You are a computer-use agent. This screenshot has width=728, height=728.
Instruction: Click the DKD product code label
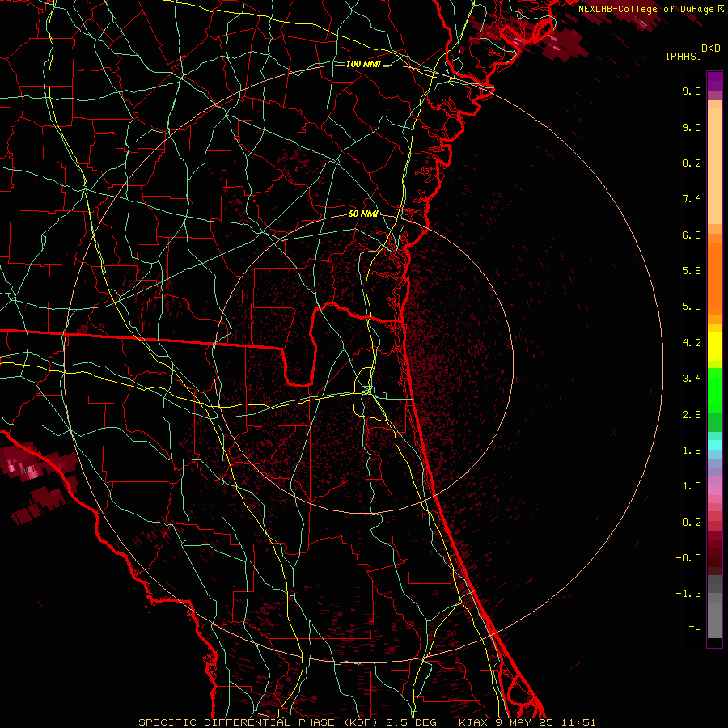click(711, 49)
